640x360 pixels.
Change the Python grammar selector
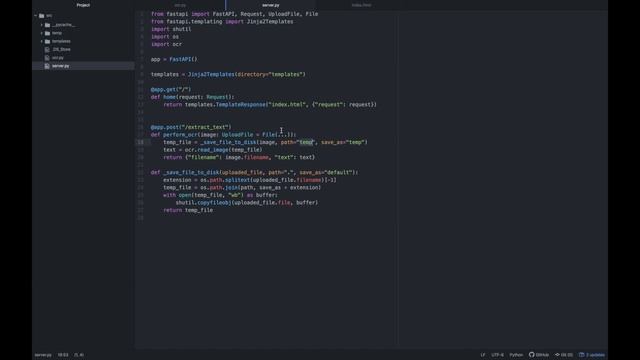pos(516,355)
